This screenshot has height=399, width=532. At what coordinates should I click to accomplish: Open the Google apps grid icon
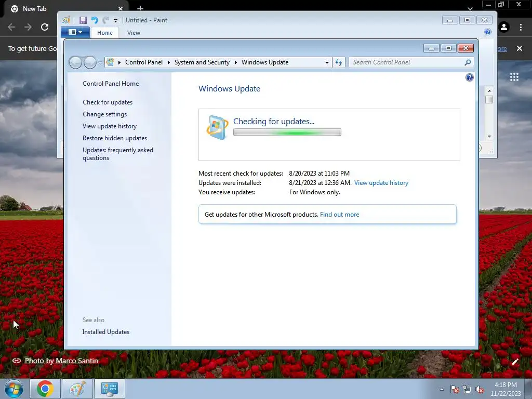tap(514, 77)
